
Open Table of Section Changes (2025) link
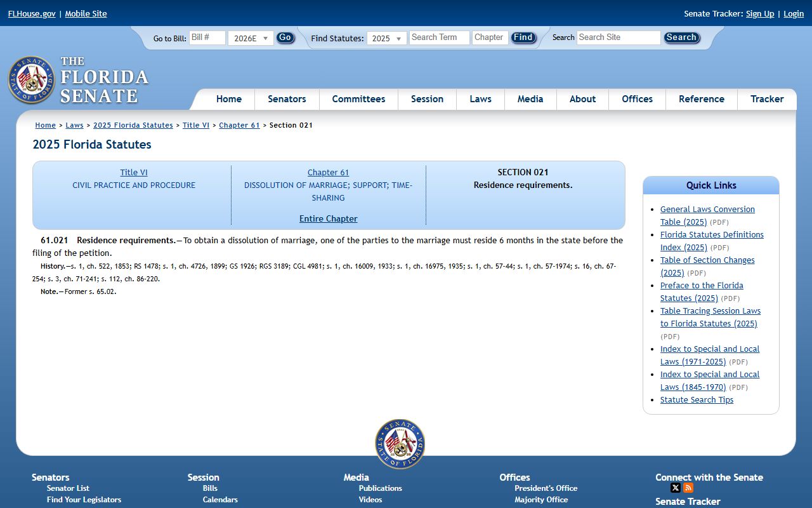click(x=707, y=266)
